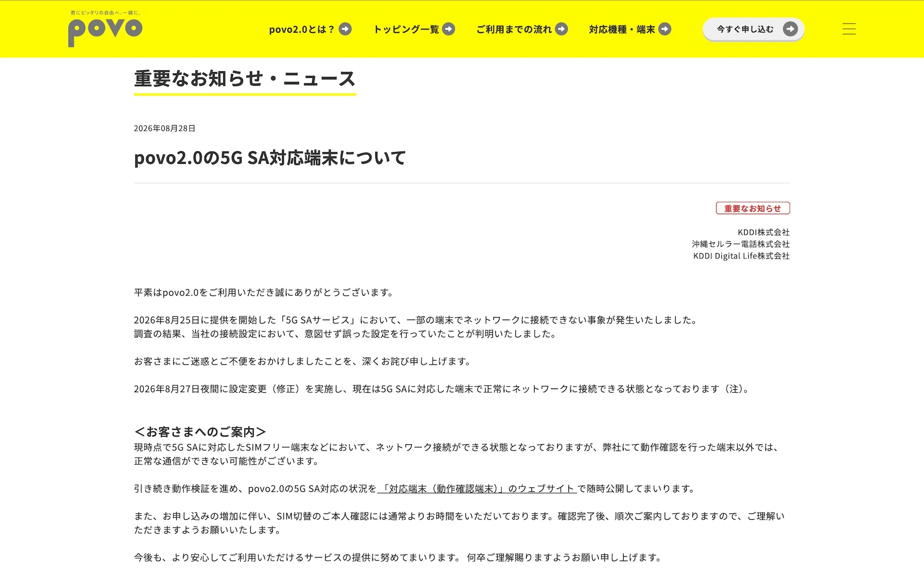
Task: Click the date 2026年08月28日
Action: (x=165, y=128)
